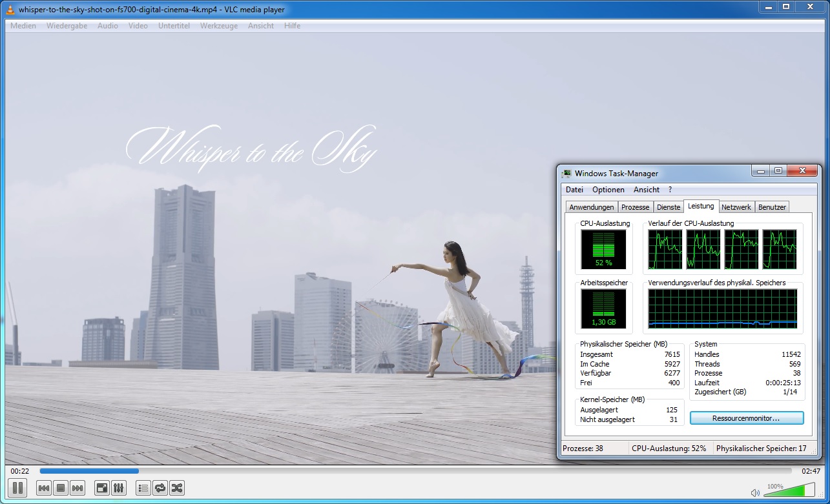Stop playback with the stop button
Screen dimensions: 830x504
pos(61,488)
